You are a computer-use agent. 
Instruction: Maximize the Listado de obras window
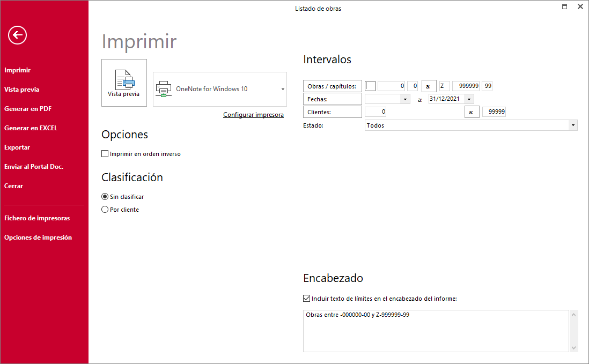coord(564,7)
